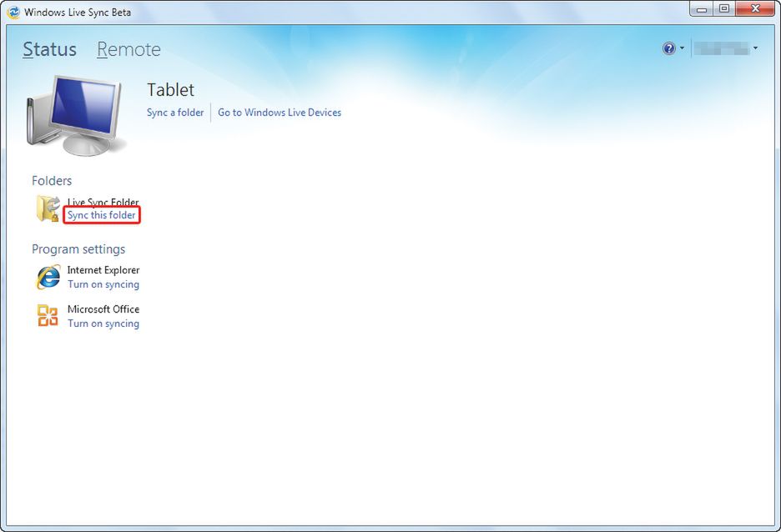Select the Sync this folder link
781x532 pixels.
tap(102, 215)
